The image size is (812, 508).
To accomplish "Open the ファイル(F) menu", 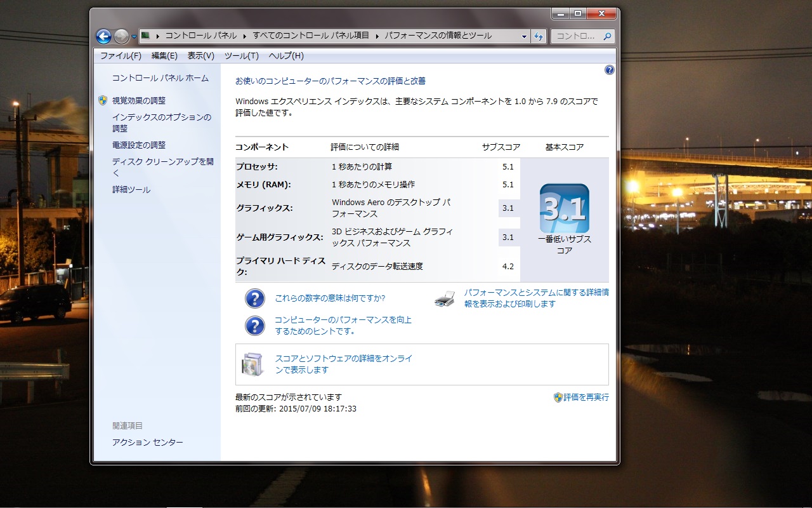I will 121,56.
